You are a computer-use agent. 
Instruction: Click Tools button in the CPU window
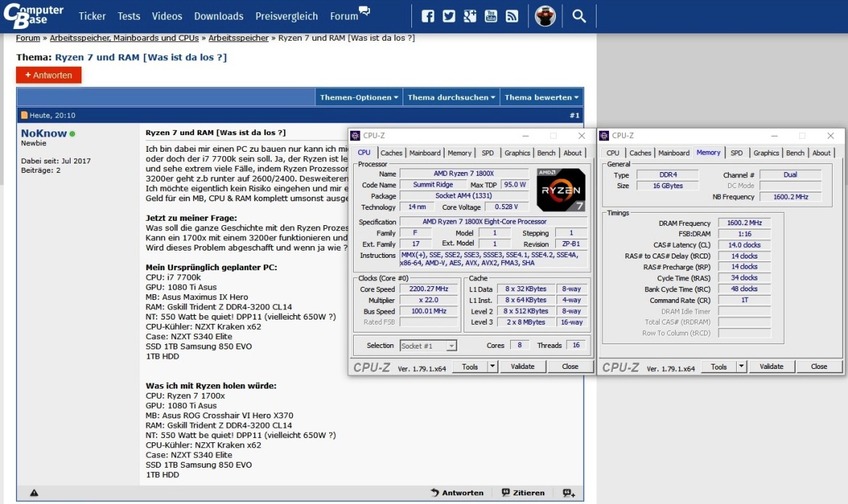point(469,367)
